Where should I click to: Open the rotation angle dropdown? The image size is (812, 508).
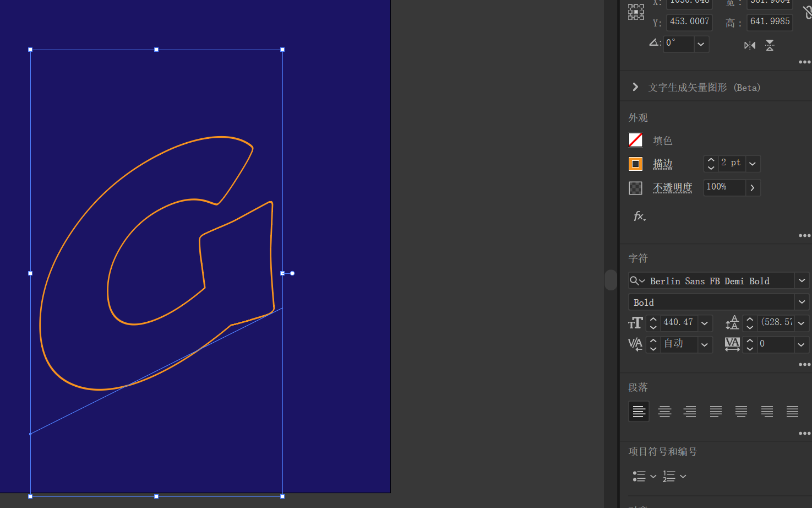pos(701,44)
